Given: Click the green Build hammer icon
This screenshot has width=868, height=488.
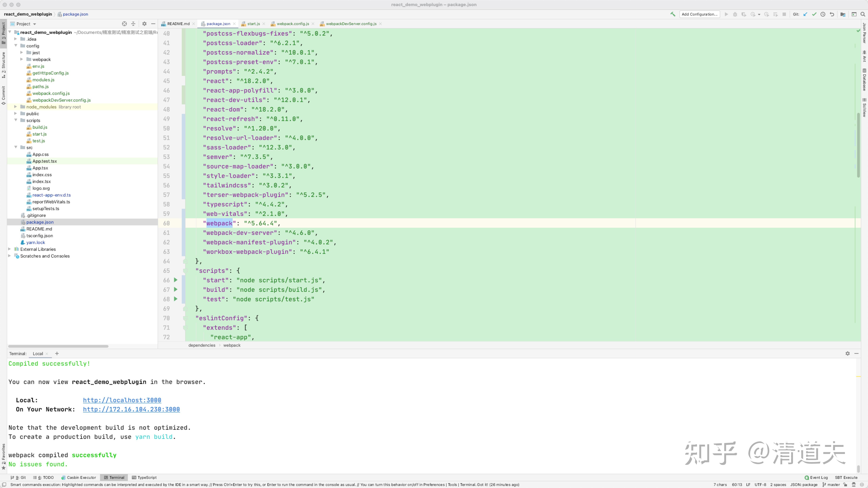Looking at the screenshot, I should tap(673, 14).
